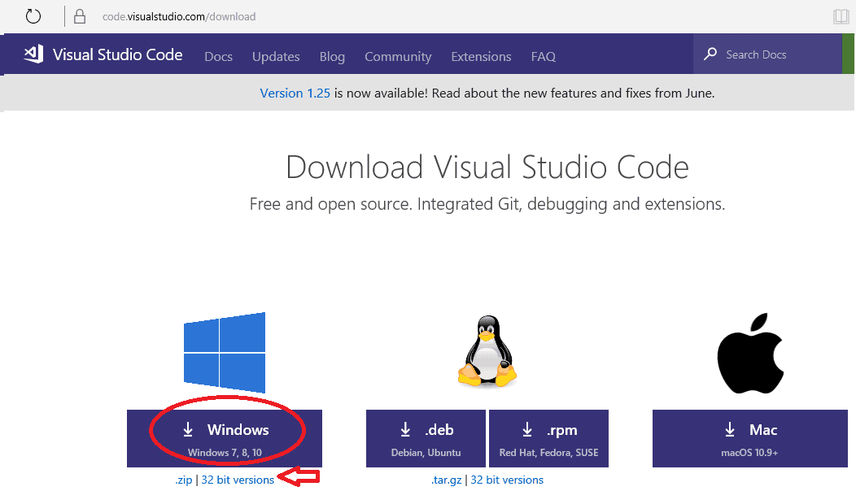Viewport: 856px width, 504px height.
Task: Download the .deb Debian, Ubuntu package
Action: [426, 438]
